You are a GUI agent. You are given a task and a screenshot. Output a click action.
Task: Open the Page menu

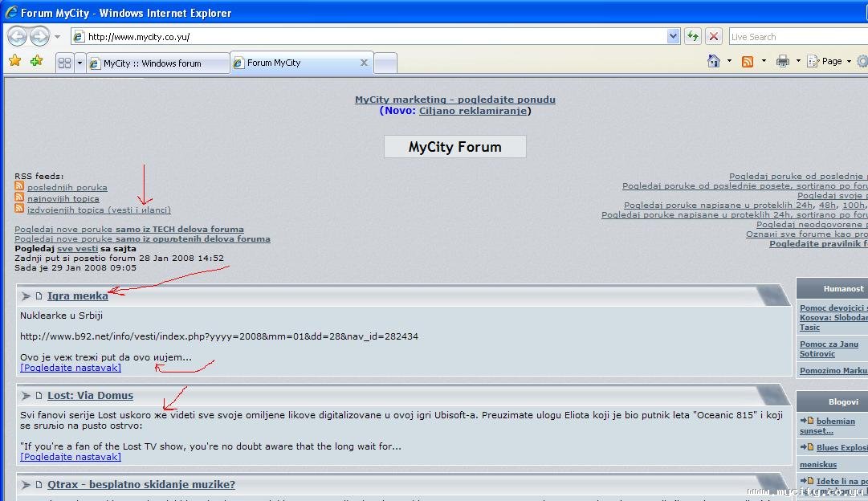click(x=829, y=61)
